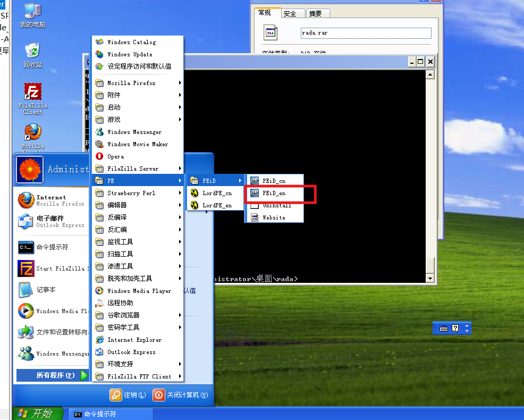Screen dimensions: 524x420
Task: Expand the 监视工具 folder
Action: tap(138, 242)
